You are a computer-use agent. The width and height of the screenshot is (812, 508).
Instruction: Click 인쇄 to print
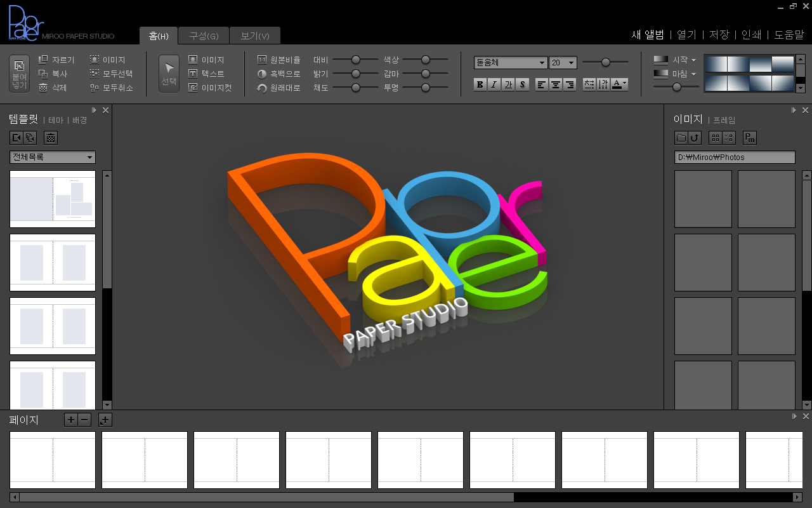pyautogui.click(x=752, y=35)
